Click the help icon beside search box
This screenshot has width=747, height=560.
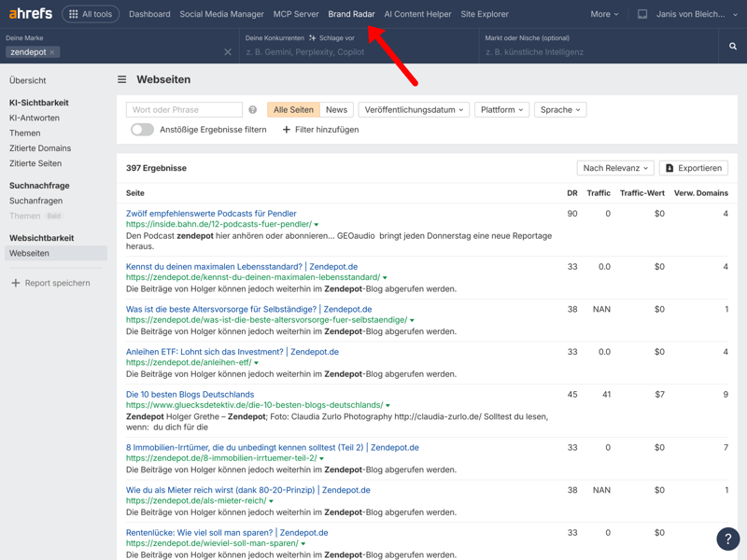click(252, 110)
